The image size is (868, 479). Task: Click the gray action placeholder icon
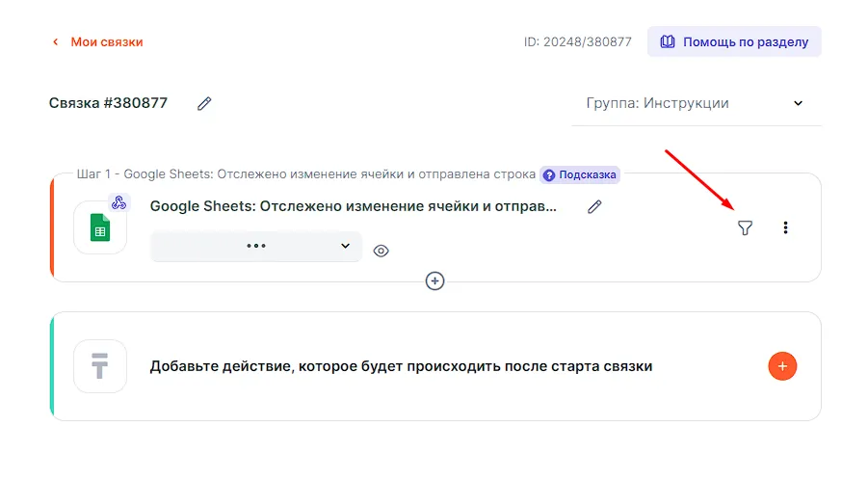[100, 366]
